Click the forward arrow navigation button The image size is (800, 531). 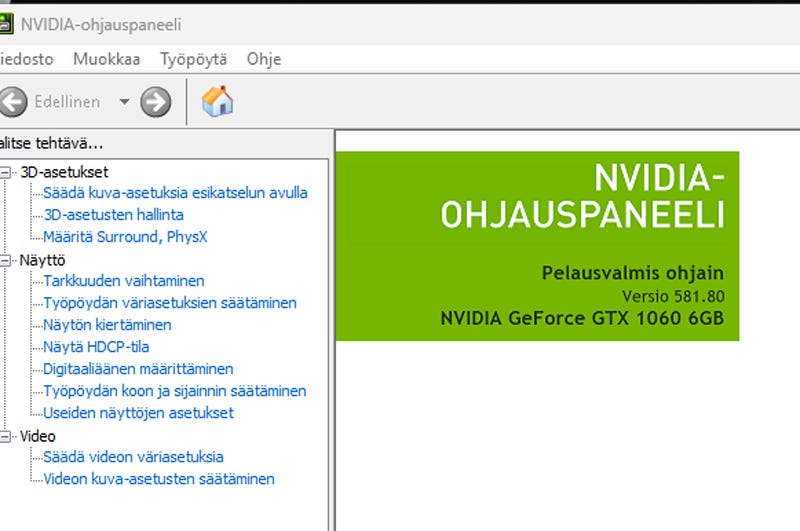[x=156, y=102]
